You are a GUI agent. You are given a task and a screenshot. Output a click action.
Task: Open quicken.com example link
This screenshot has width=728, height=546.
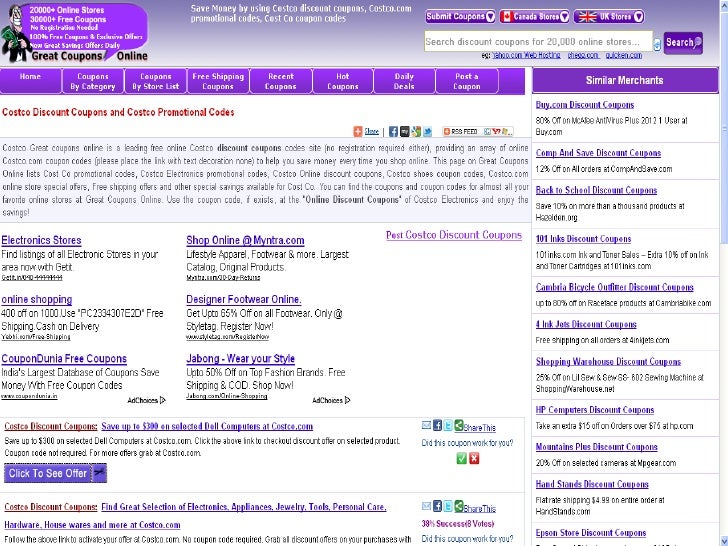coord(624,55)
